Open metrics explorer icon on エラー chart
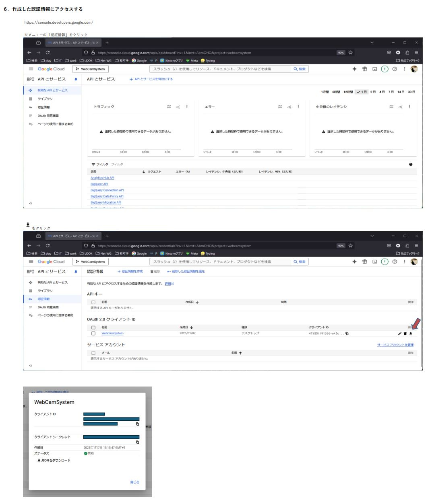Screen dimensions: 428x504 tap(289, 107)
